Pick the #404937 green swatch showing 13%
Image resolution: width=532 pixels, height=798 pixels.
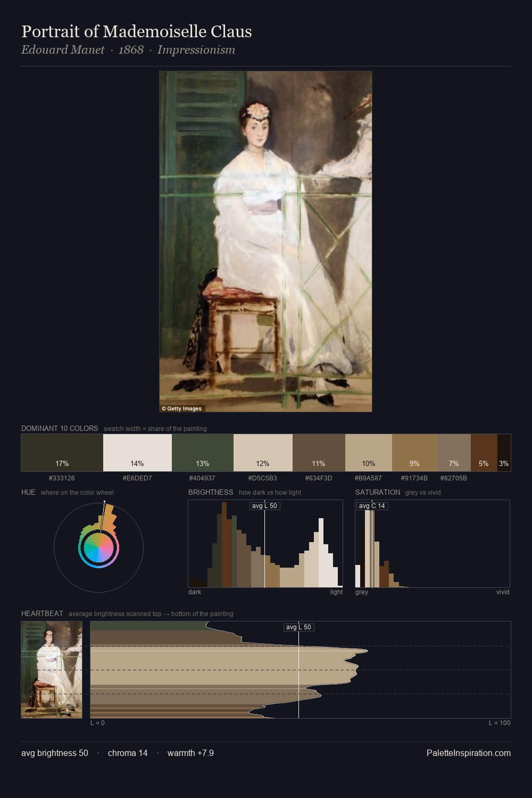pos(203,453)
